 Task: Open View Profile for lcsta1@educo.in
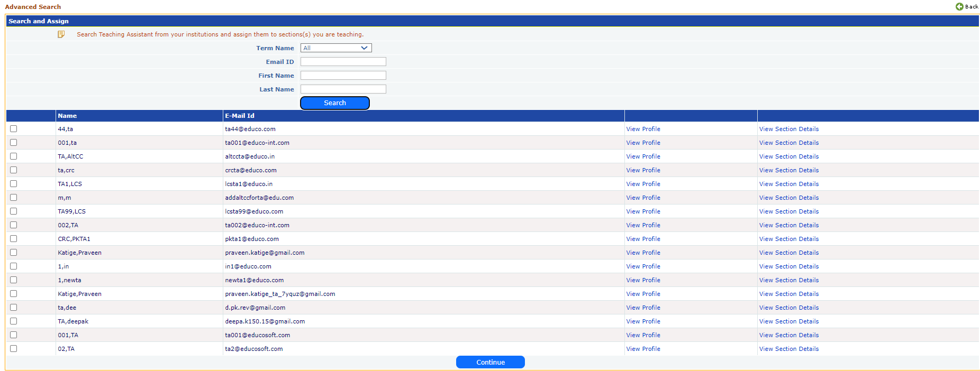[x=643, y=184]
